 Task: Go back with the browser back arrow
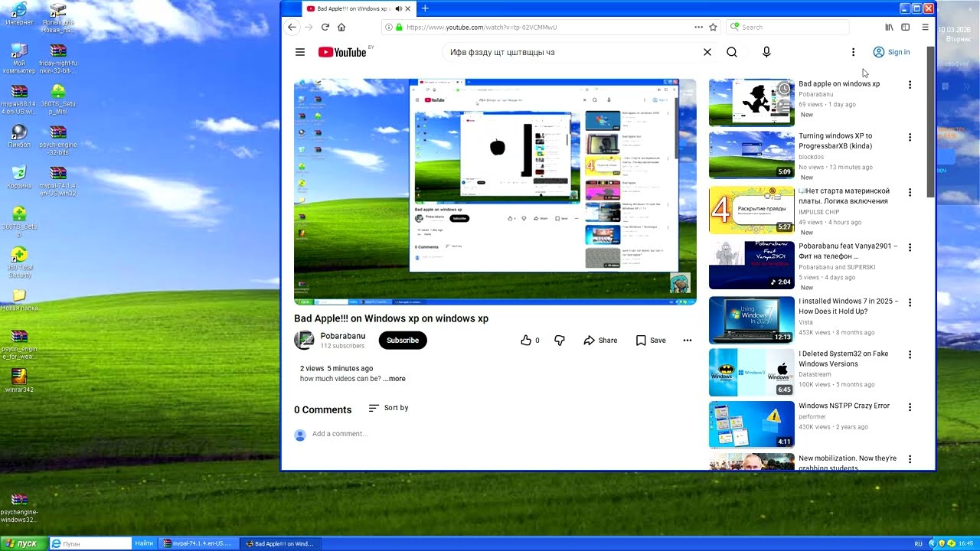point(292,27)
